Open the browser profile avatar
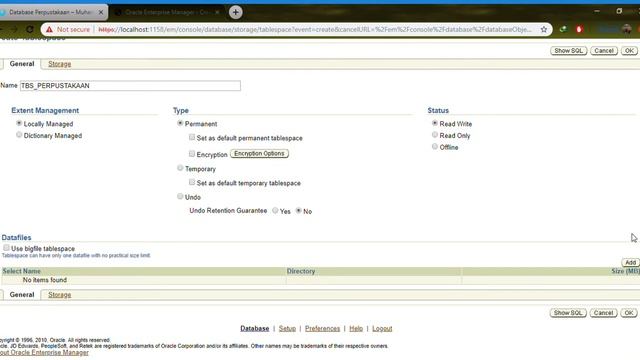Screen dimensions: 640x360 (x=627, y=29)
